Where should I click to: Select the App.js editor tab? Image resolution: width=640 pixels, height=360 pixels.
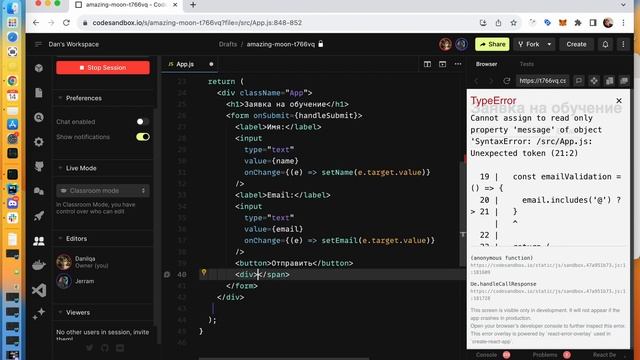[x=190, y=64]
